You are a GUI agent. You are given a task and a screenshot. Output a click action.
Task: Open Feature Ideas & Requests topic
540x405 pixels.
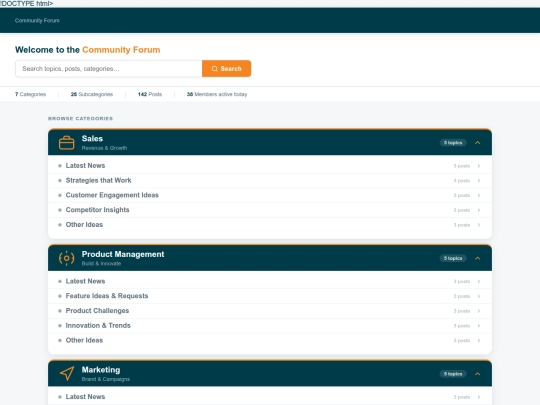point(270,296)
